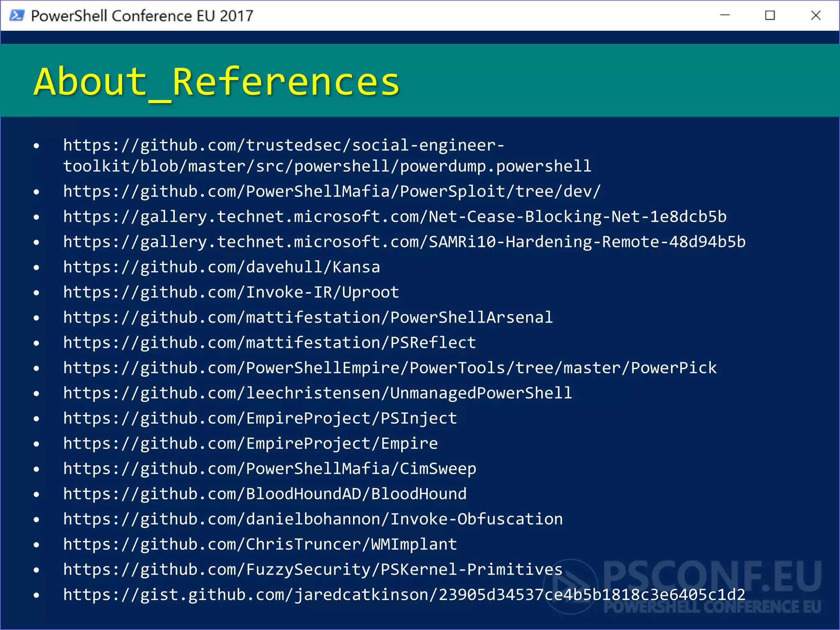Open the EmpireProject PSInject link
The width and height of the screenshot is (840, 630).
(x=260, y=418)
